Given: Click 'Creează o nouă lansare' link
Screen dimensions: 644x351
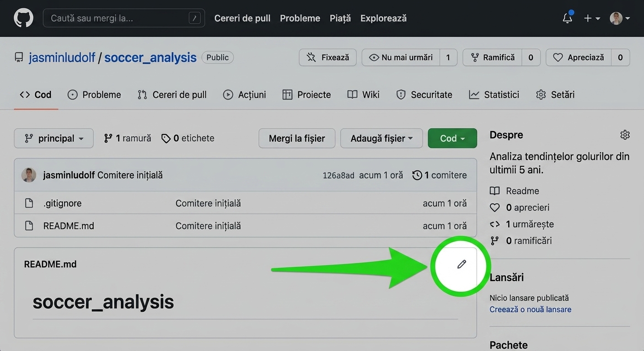Looking at the screenshot, I should click(x=530, y=309).
